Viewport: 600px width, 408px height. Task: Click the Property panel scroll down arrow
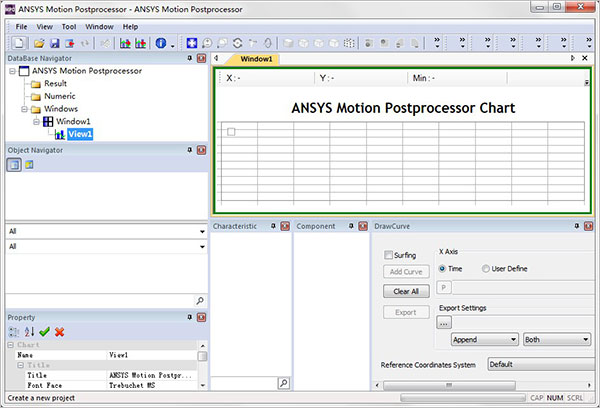[x=203, y=385]
